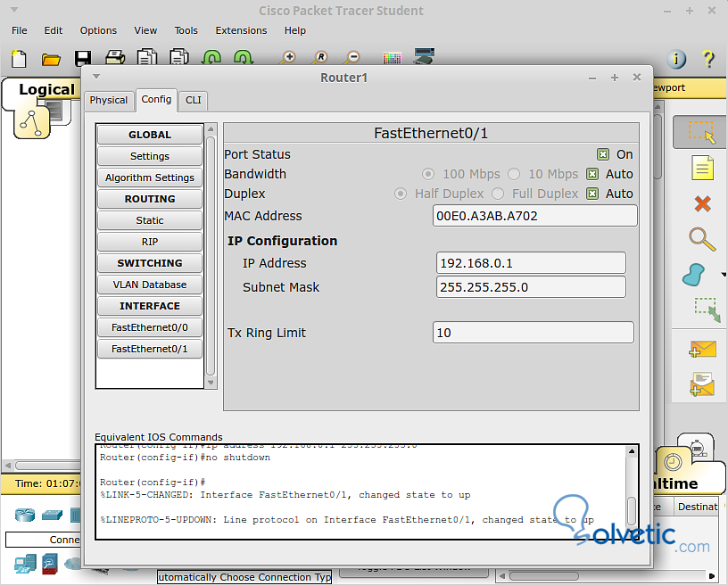This screenshot has height=586, width=728.
Task: Click the MAC Address input field
Action: pyautogui.click(x=535, y=216)
